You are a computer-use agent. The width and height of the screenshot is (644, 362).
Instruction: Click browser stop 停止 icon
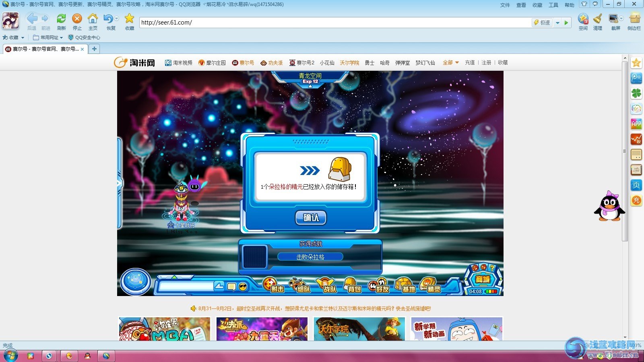click(x=77, y=22)
